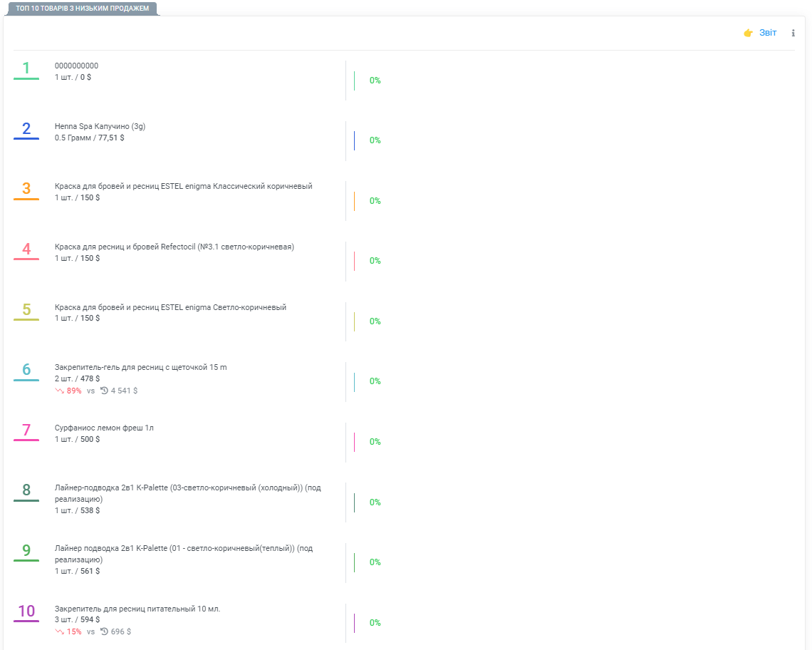Click rank number 1
Viewport: 812px width, 650px height.
point(26,68)
